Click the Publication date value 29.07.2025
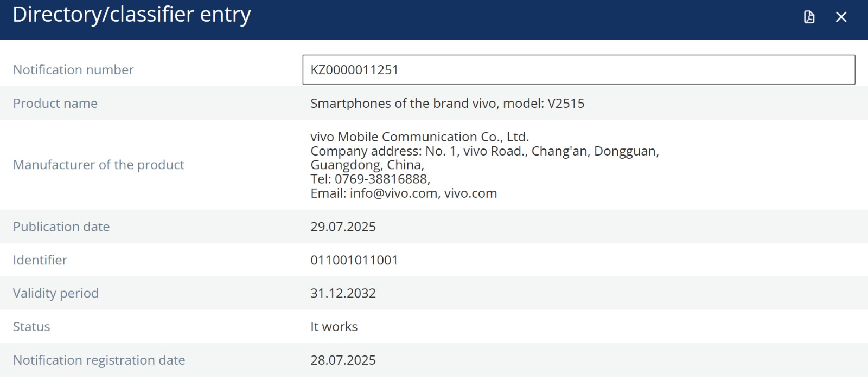The width and height of the screenshot is (868, 388). (343, 227)
